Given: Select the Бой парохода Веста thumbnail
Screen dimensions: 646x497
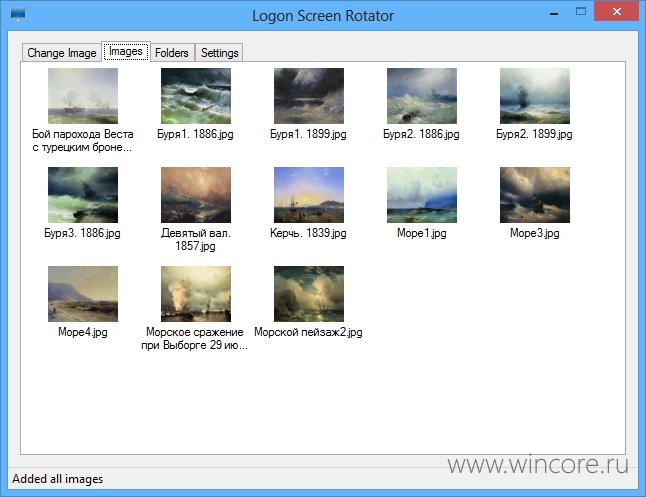Looking at the screenshot, I should [x=83, y=96].
